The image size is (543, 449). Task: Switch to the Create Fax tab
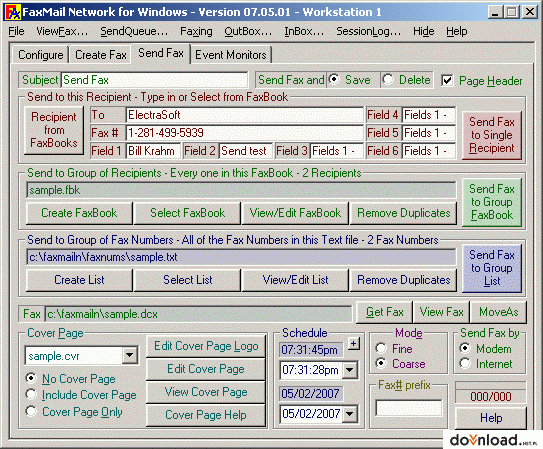coord(100,55)
